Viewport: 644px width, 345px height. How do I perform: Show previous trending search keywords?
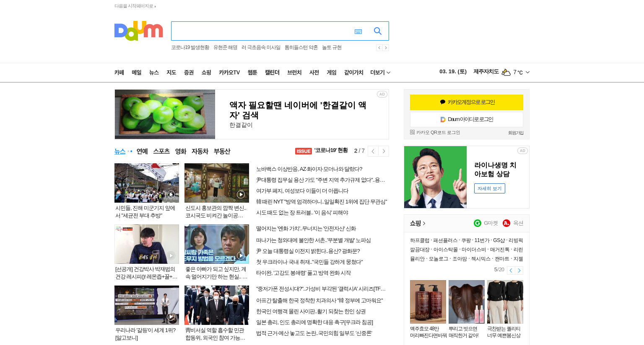coord(379,48)
